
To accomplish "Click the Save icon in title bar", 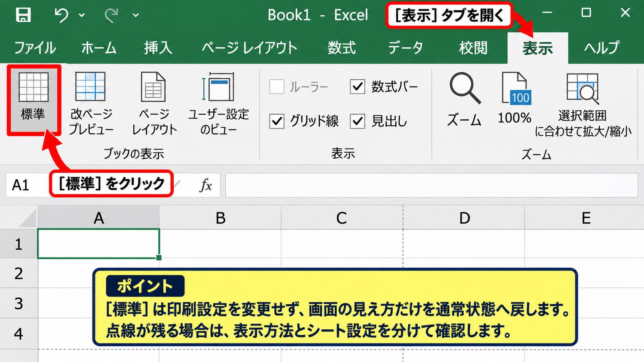I will pyautogui.click(x=23, y=15).
